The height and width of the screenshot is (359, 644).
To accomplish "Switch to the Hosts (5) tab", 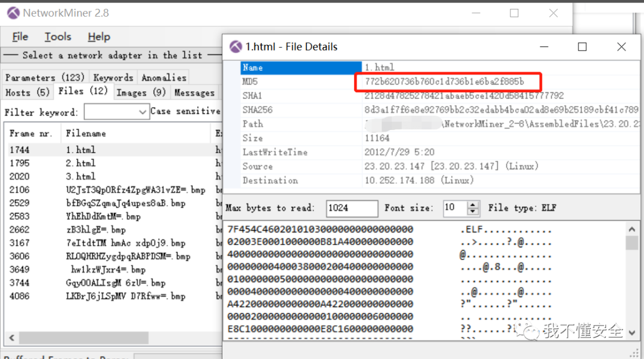I will [27, 92].
